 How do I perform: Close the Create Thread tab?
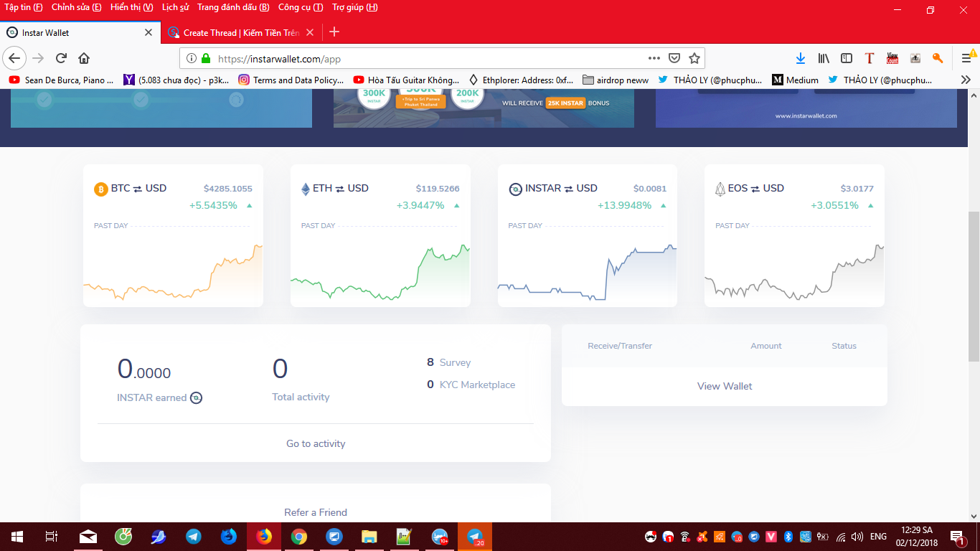(x=310, y=32)
